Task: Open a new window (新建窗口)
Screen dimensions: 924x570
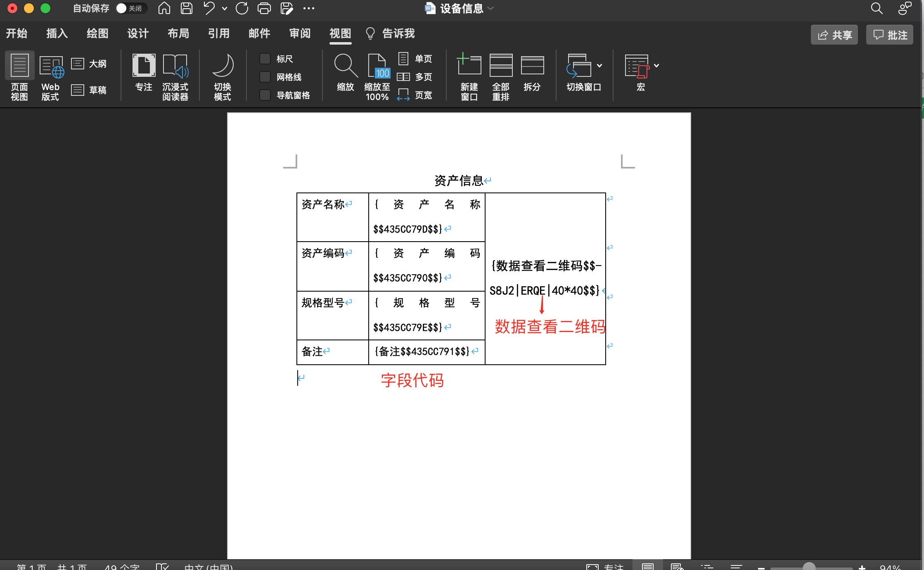Action: 469,77
